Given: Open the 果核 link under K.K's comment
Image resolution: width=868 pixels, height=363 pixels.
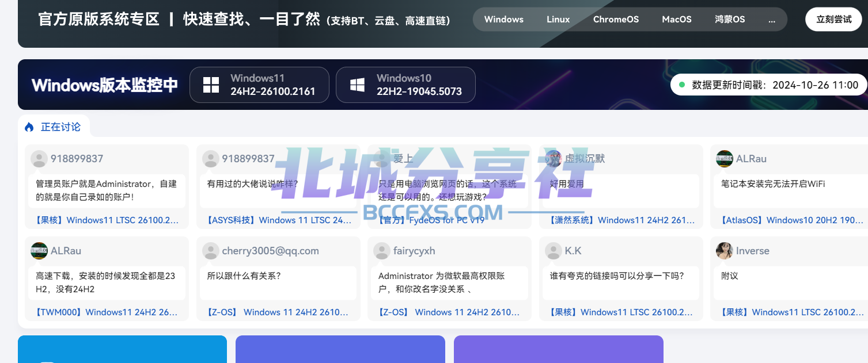Looking at the screenshot, I should pos(621,312).
